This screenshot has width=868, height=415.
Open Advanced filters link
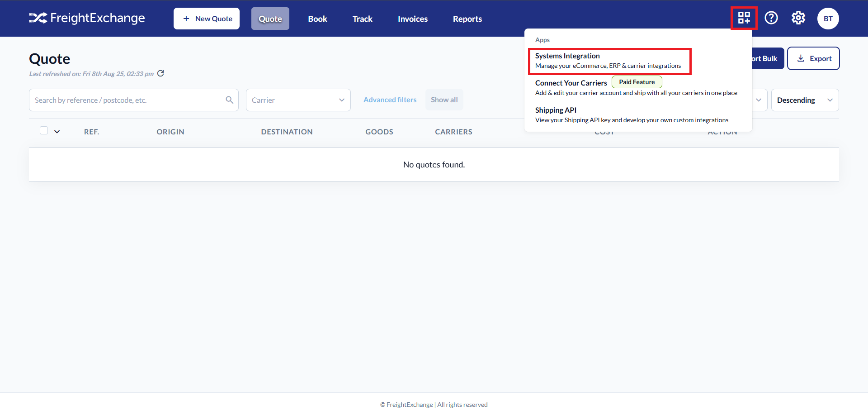click(390, 100)
